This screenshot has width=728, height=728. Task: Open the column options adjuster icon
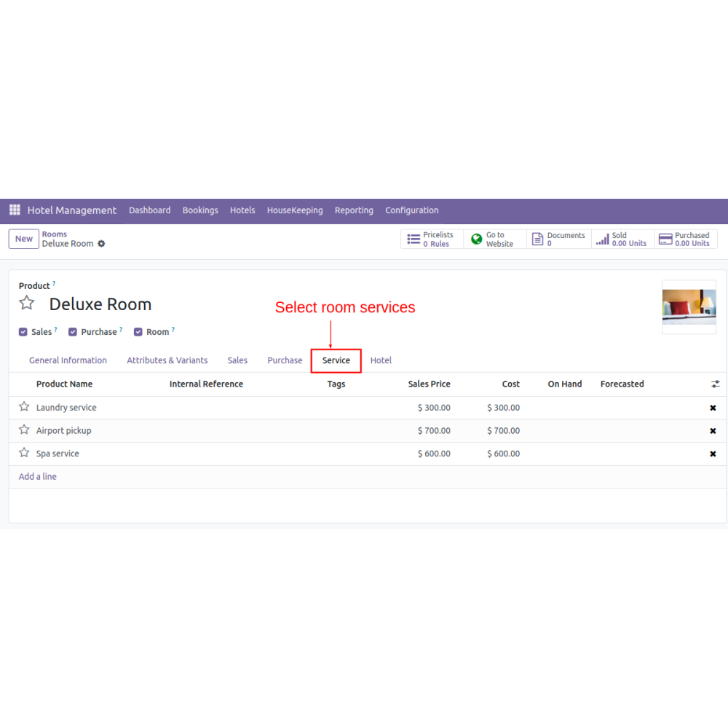point(715,384)
